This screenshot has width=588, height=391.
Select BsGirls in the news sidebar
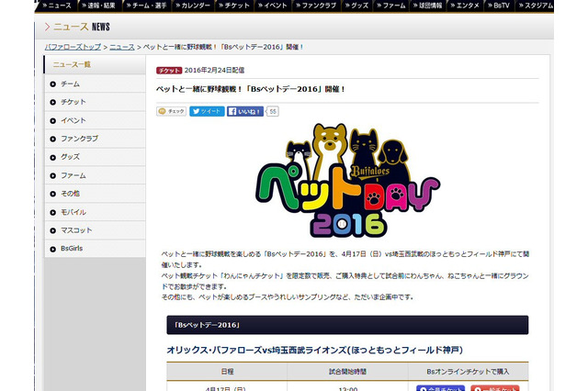point(96,249)
